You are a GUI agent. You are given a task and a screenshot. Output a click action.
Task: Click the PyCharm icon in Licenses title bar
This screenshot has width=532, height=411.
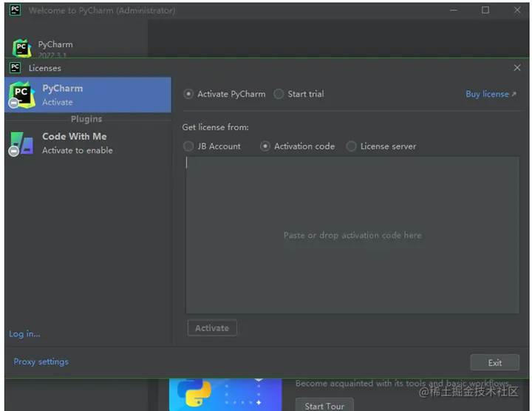pyautogui.click(x=16, y=67)
